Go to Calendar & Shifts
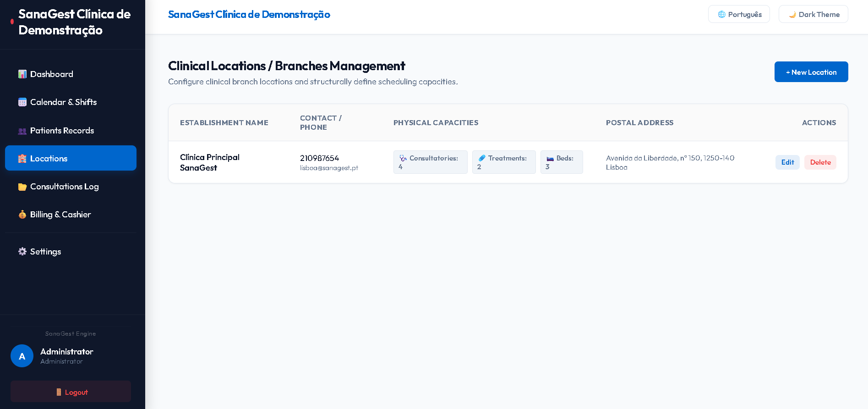 point(71,102)
